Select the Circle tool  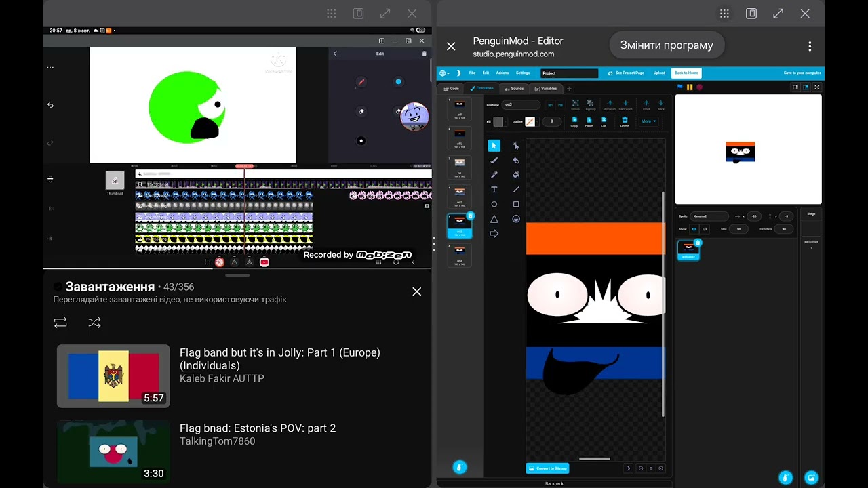[494, 204]
